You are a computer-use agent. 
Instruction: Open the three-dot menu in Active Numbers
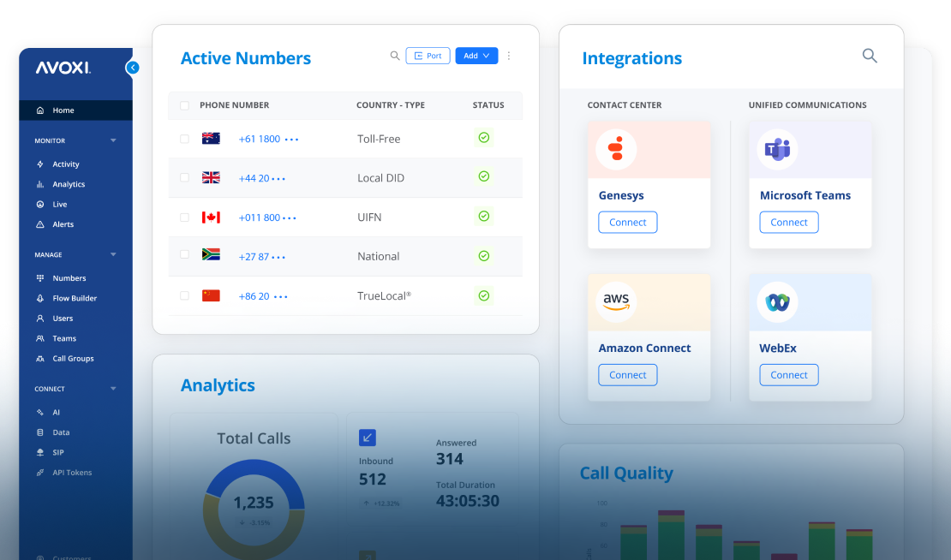click(509, 56)
